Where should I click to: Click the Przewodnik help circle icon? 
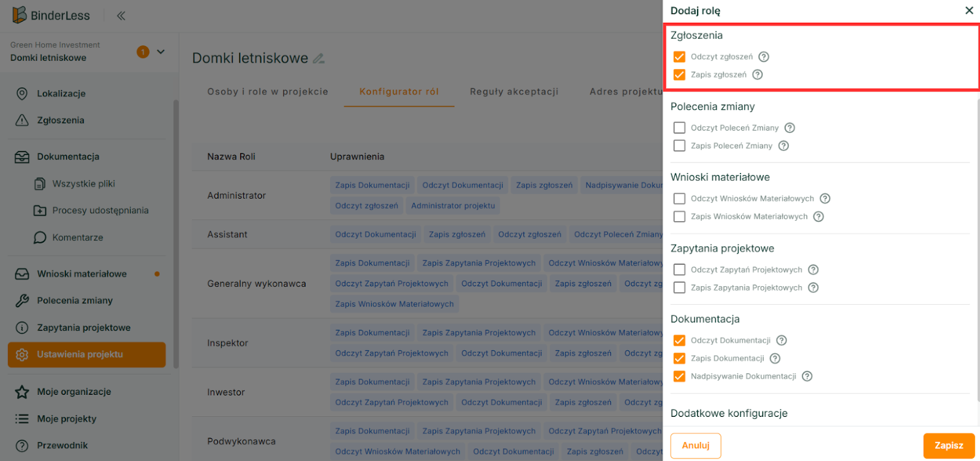pyautogui.click(x=22, y=446)
